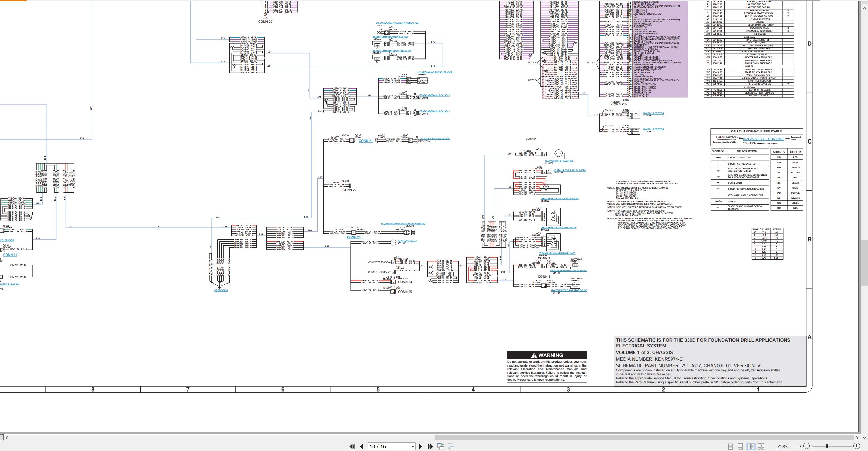Click the CONN 3 label
The height and width of the screenshot is (451, 868).
pyautogui.click(x=544, y=258)
